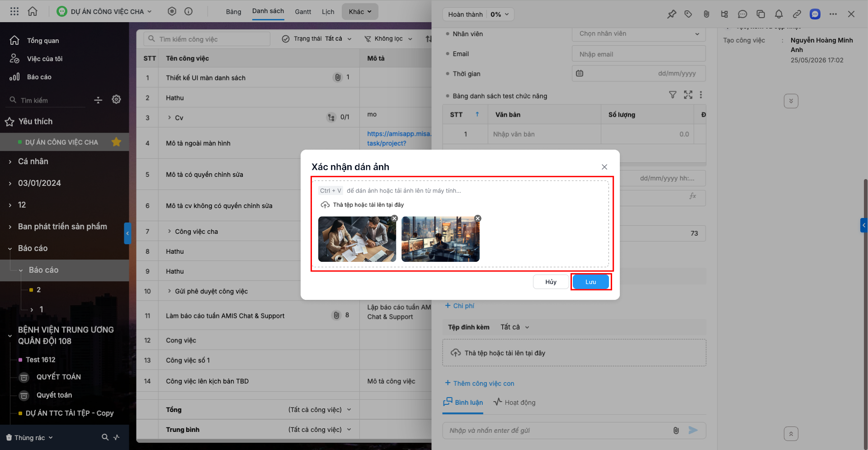Switch to the Lịch view tab
This screenshot has height=450, width=868.
(x=328, y=12)
